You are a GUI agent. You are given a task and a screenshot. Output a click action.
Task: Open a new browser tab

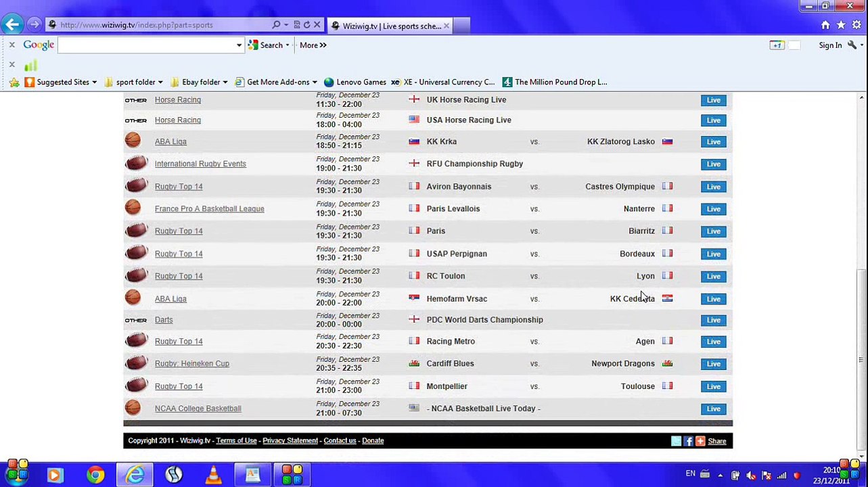point(461,26)
